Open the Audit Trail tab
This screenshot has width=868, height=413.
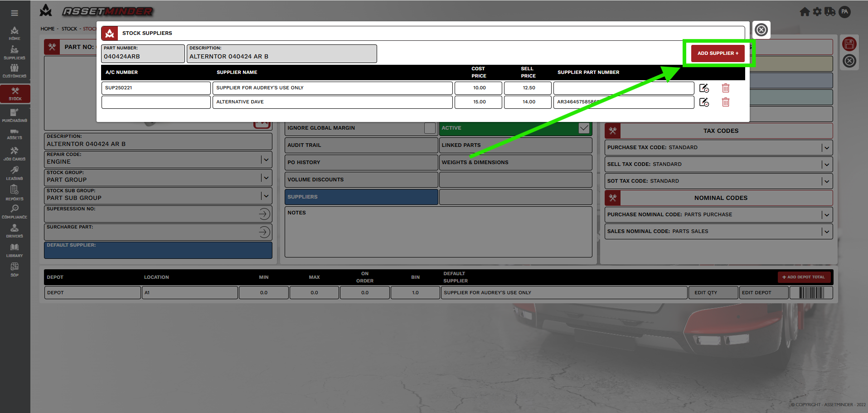[x=361, y=146]
